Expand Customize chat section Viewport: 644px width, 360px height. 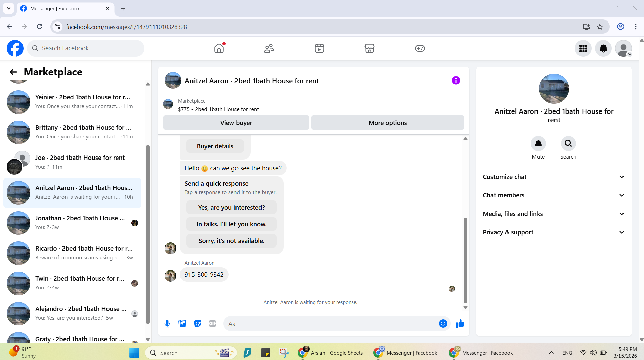554,177
